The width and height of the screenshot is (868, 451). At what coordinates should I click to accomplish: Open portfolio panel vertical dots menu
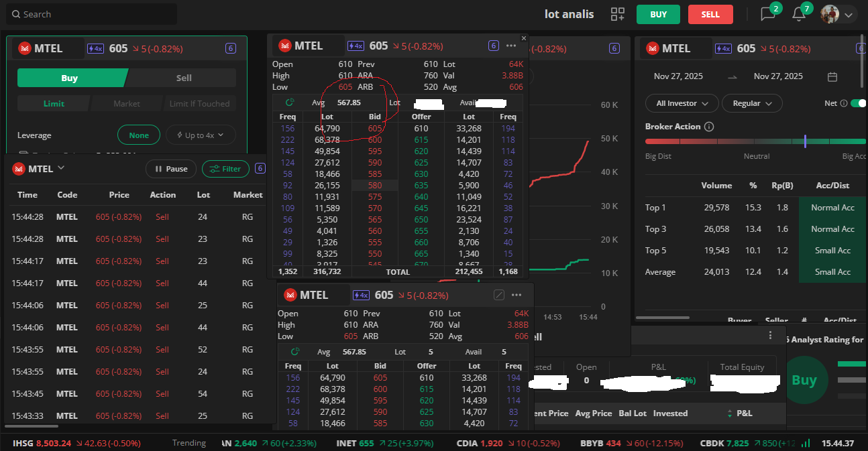point(770,335)
